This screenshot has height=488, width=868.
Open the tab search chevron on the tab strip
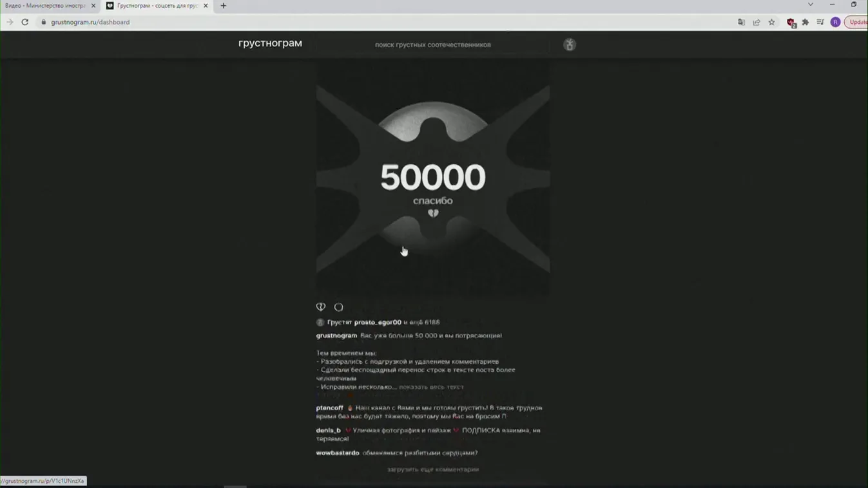[x=810, y=5]
